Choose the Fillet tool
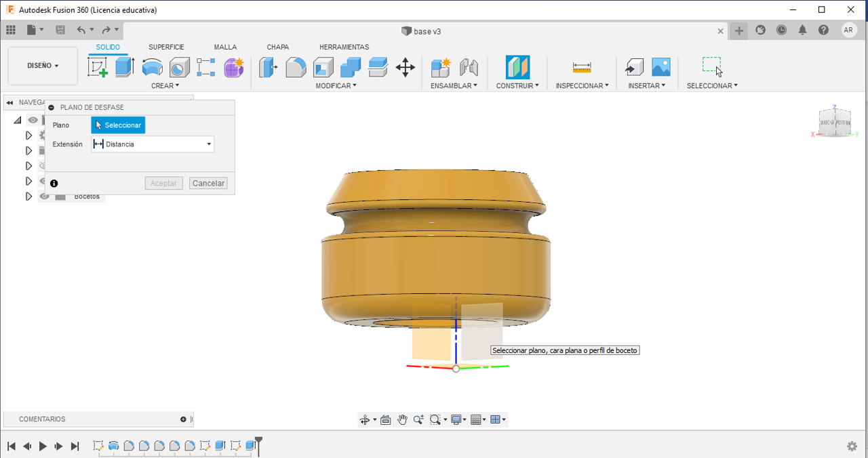The width and height of the screenshot is (868, 458). 296,67
